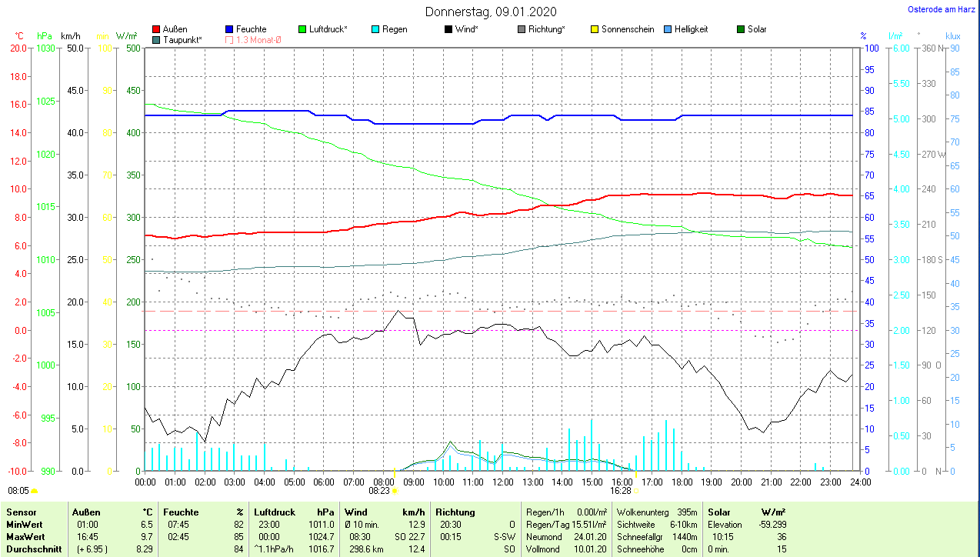
Task: Click the yellow Sonnenschein legend square
Action: click(x=595, y=30)
